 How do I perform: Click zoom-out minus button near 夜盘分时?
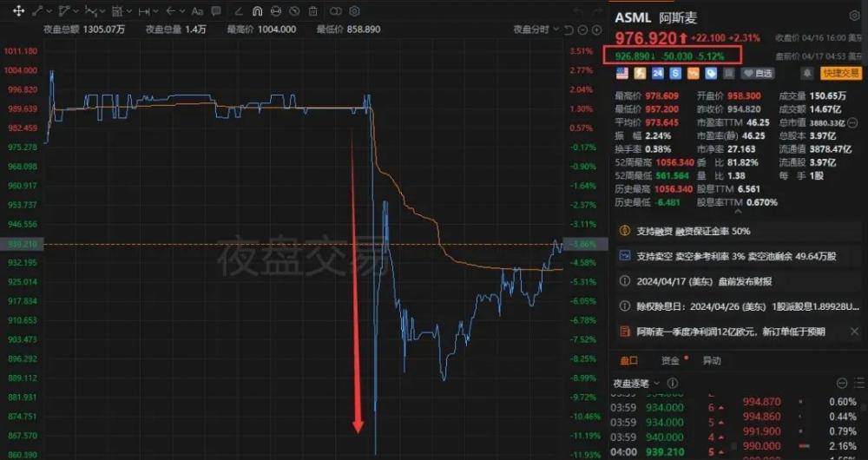584,30
